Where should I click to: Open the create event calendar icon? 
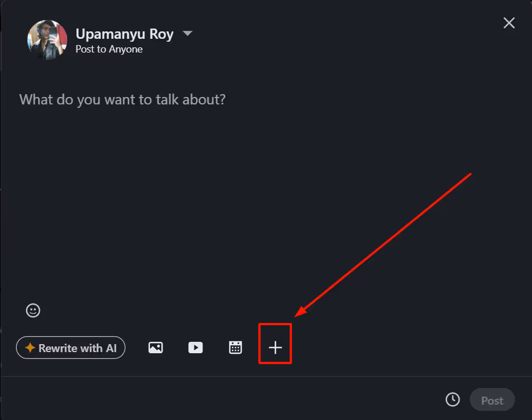[x=235, y=347]
